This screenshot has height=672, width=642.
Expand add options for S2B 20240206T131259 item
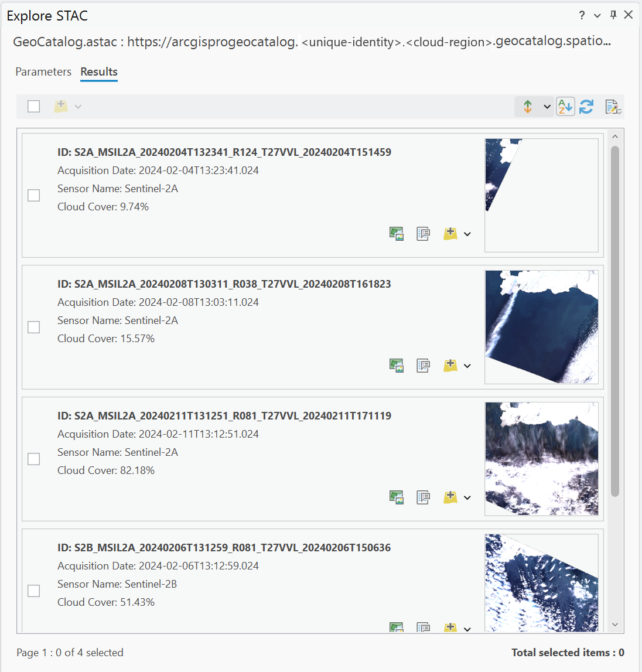(467, 629)
